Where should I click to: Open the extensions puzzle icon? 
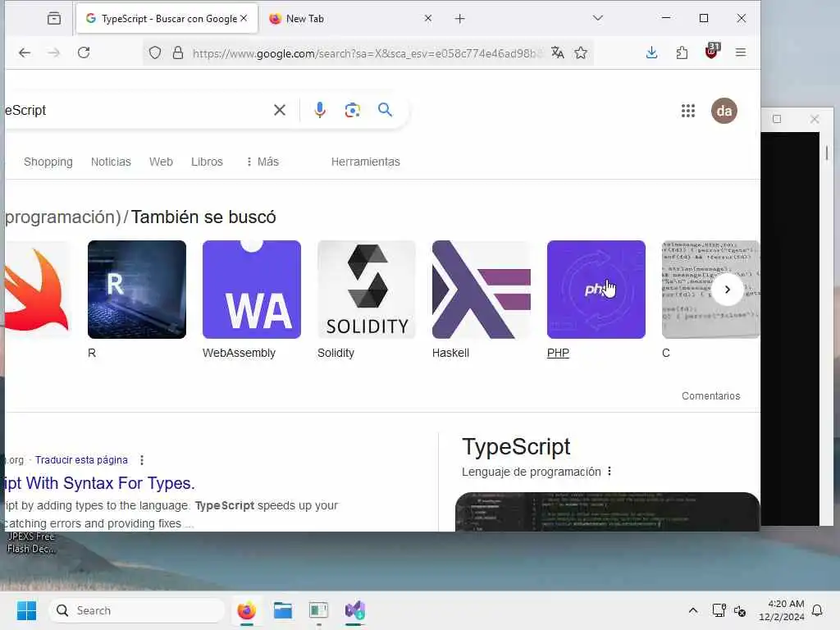(682, 52)
